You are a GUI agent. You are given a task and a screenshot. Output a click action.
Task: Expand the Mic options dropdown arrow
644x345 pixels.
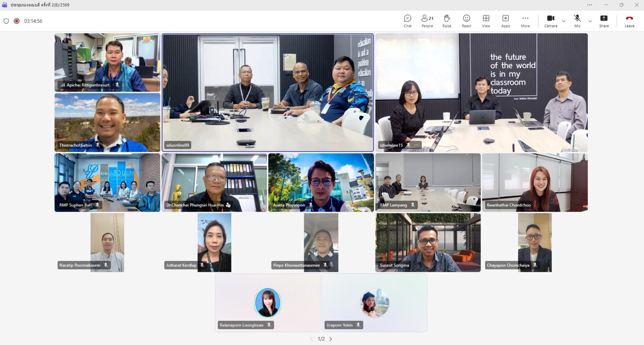[590, 21]
